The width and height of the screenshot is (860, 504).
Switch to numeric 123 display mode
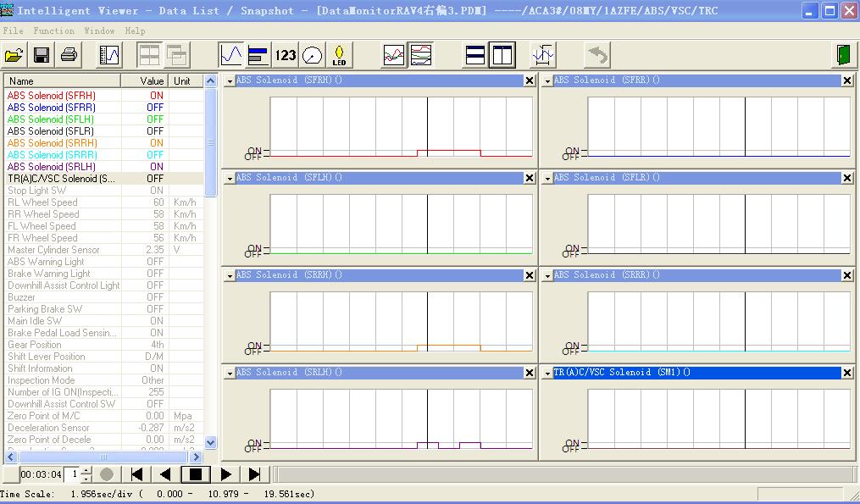coord(286,55)
